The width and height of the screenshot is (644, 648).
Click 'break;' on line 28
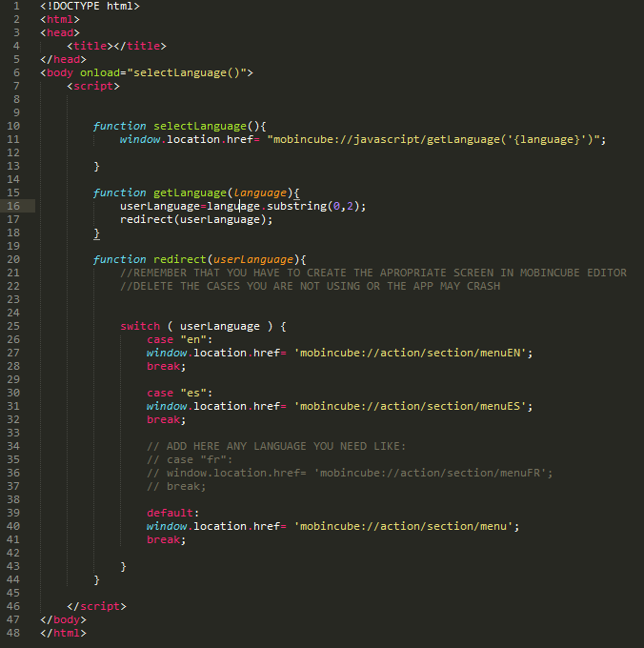pyautogui.click(x=167, y=366)
